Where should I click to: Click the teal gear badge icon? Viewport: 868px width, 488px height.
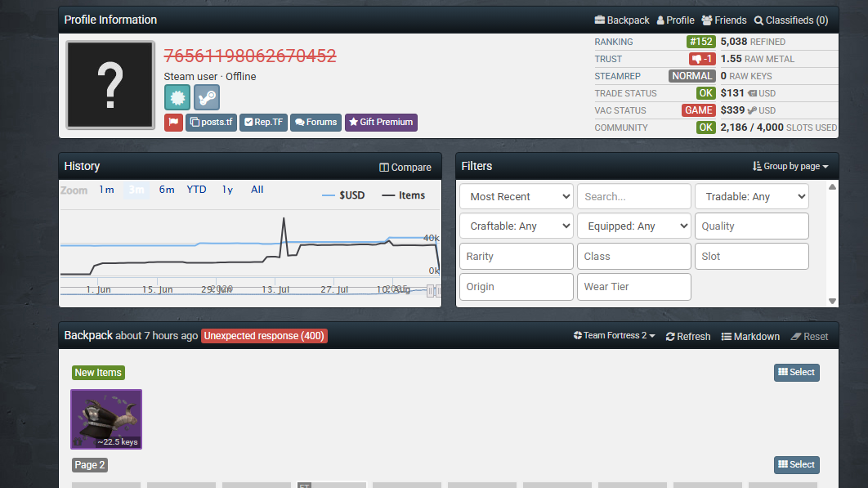pyautogui.click(x=177, y=97)
